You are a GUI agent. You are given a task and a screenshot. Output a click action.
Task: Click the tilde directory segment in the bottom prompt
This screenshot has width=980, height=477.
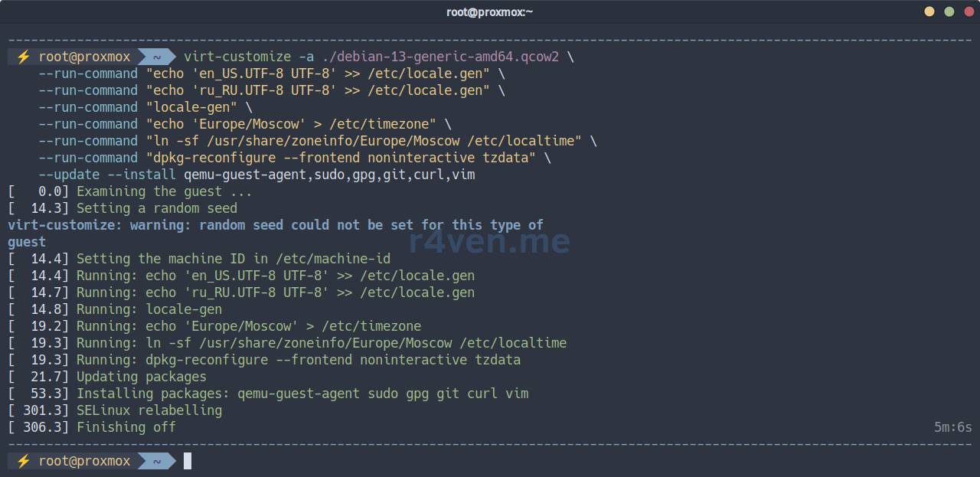pos(156,461)
